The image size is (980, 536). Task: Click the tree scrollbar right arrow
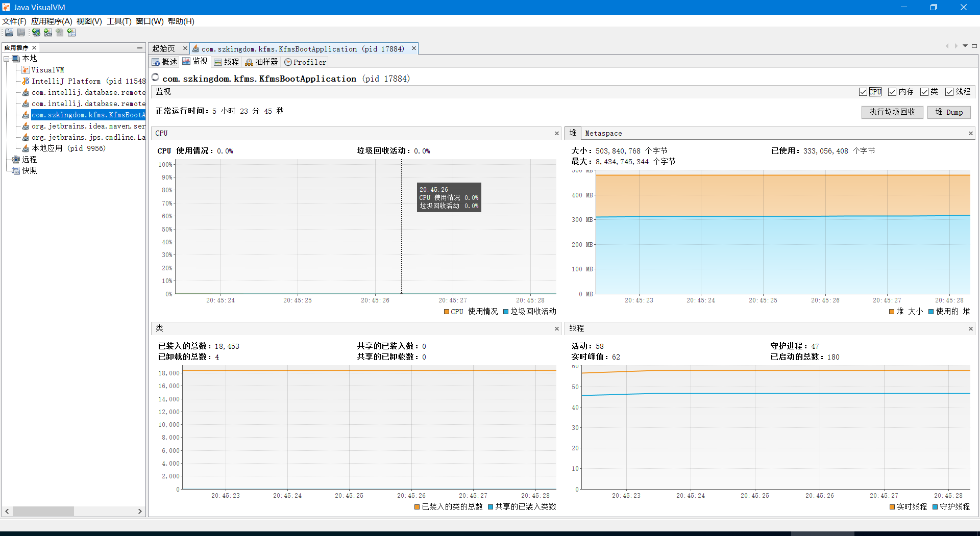[x=140, y=511]
